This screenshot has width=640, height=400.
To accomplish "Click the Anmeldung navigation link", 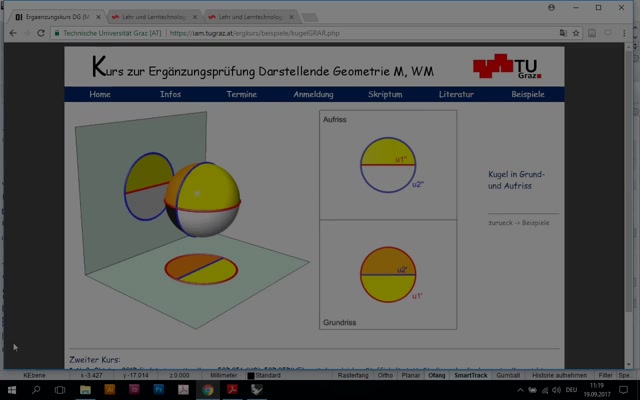I will 313,95.
